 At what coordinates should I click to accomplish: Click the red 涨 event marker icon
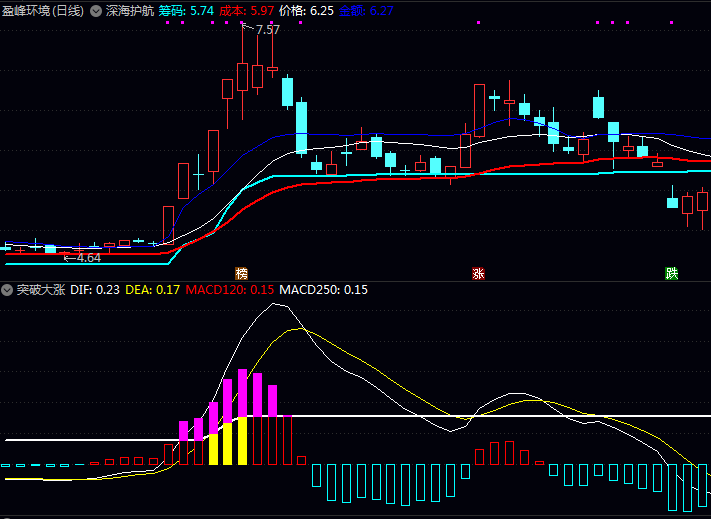click(x=478, y=273)
